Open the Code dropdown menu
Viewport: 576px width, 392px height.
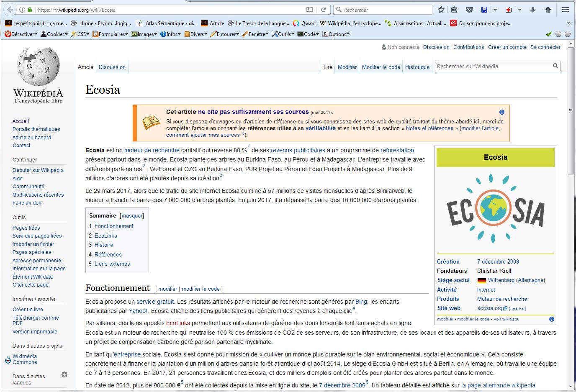click(309, 34)
